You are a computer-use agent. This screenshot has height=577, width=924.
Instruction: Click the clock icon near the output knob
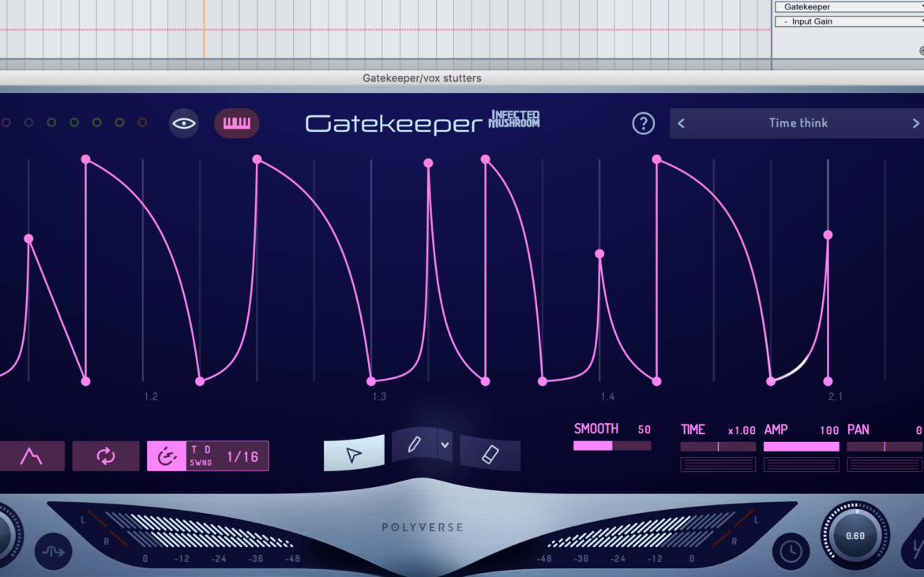(791, 552)
